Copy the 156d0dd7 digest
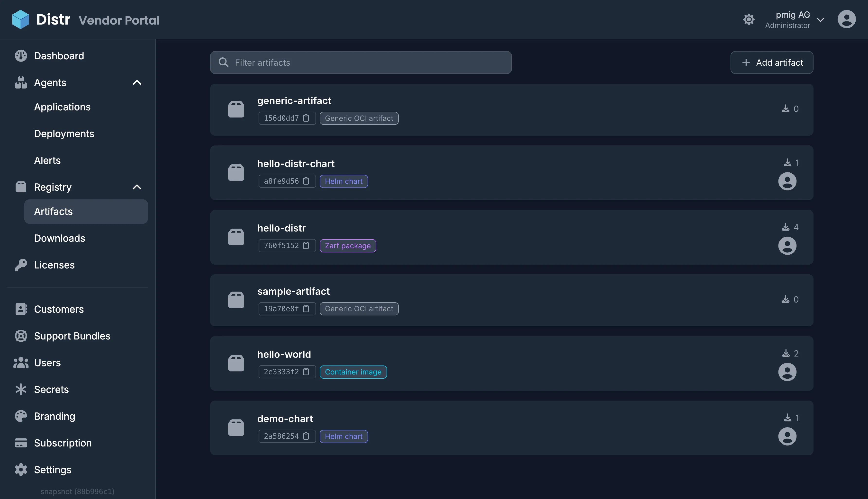 tap(306, 118)
